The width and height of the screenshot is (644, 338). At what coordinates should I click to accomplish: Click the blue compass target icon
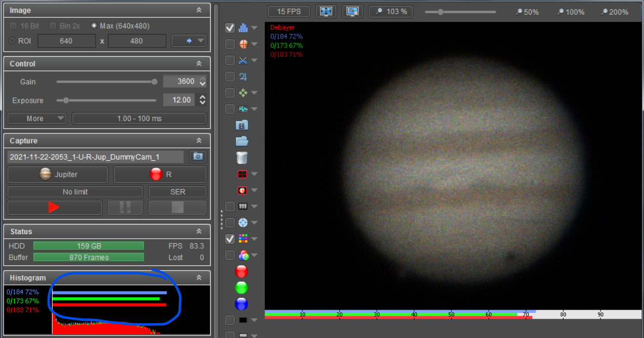tap(243, 222)
